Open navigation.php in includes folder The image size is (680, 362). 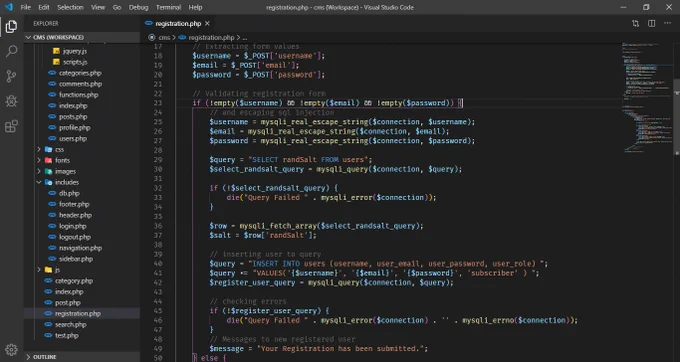[80, 248]
